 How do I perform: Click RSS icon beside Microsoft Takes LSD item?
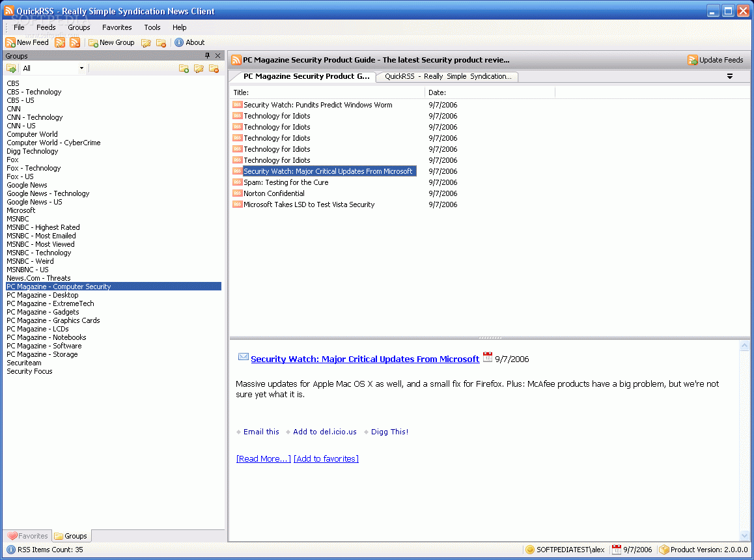[x=237, y=204]
